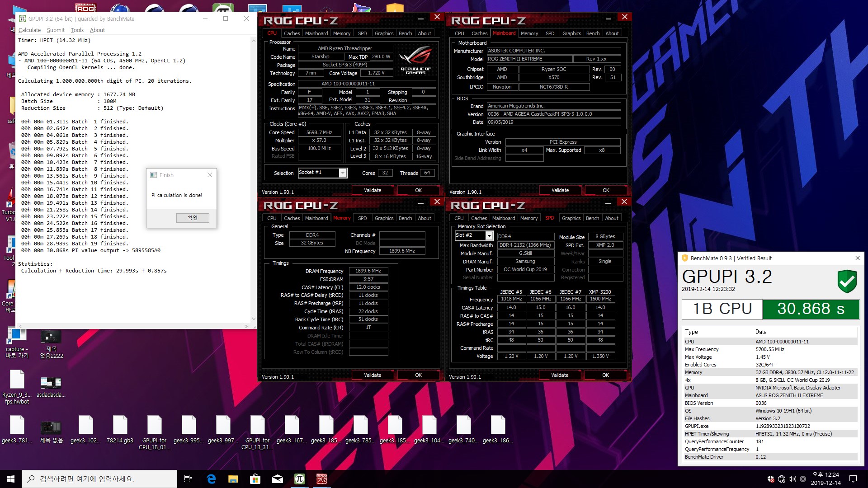Open GPUPI About menu
This screenshot has width=868, height=488.
click(97, 30)
